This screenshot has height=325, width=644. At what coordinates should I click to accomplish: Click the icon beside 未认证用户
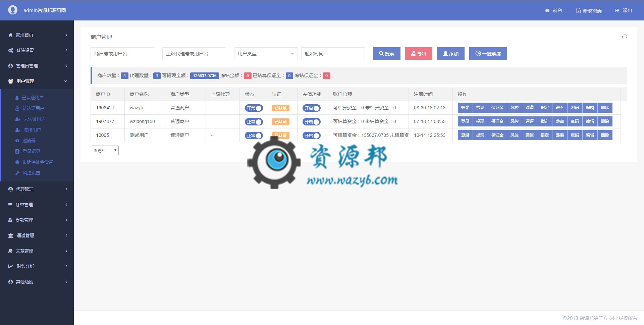pyautogui.click(x=18, y=119)
